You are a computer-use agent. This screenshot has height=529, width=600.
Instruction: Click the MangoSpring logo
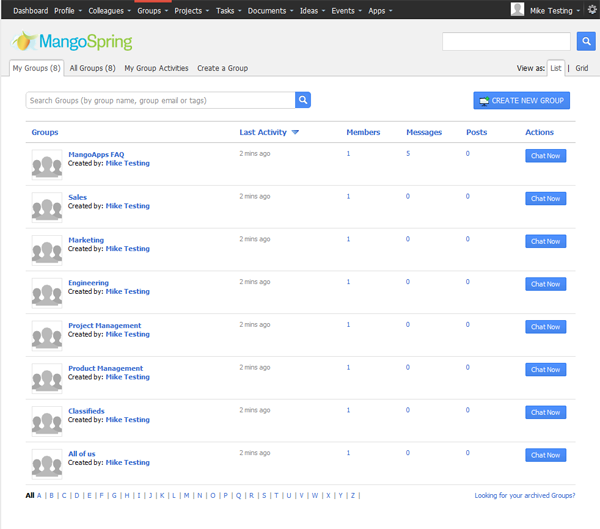coord(72,41)
